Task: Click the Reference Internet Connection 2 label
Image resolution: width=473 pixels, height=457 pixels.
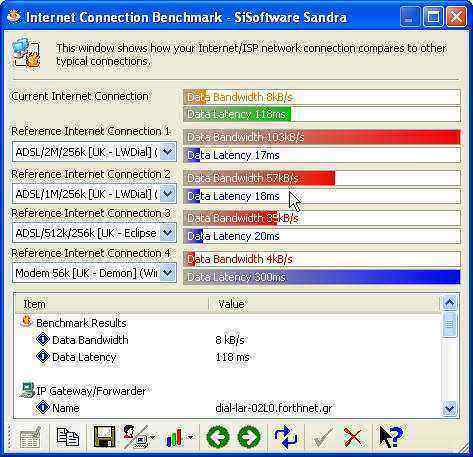Action: [91, 174]
